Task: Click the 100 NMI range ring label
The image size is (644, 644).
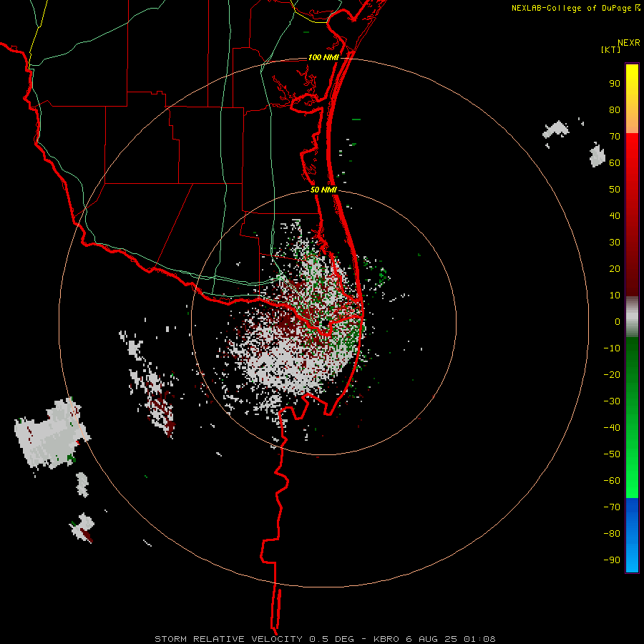Action: 323,57
